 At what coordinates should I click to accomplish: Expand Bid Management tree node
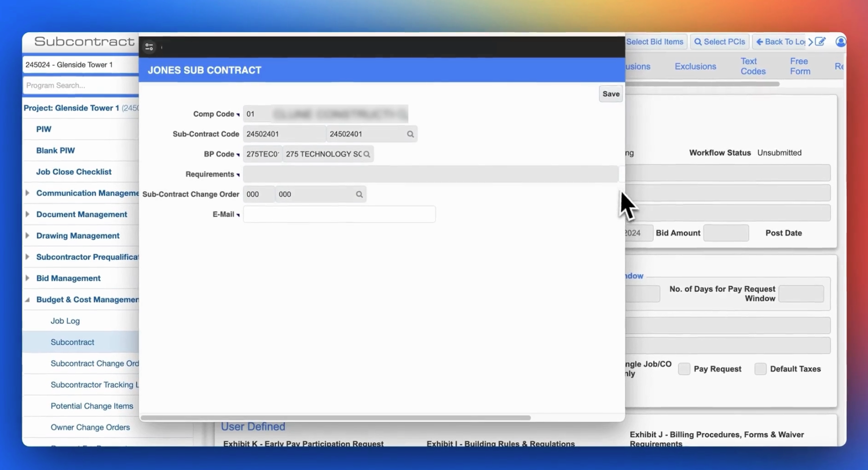[x=27, y=278]
